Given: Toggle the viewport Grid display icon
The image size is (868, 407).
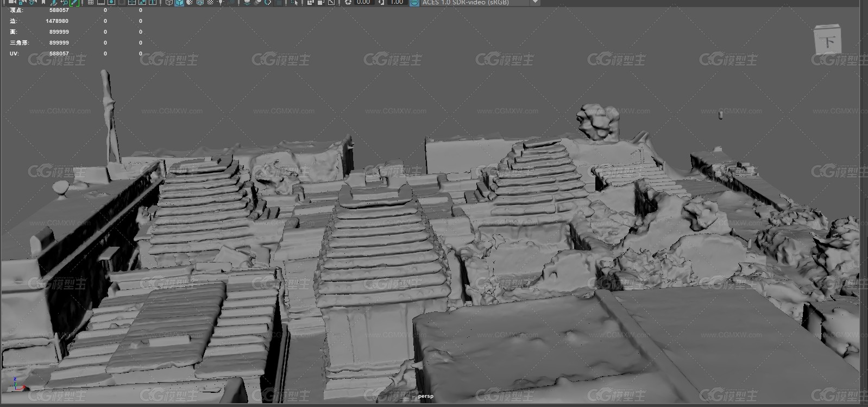Looking at the screenshot, I should pyautogui.click(x=91, y=3).
